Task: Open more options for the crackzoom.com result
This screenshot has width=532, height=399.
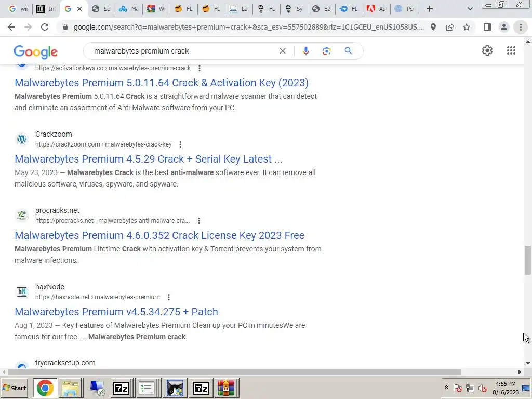Action: (180, 144)
